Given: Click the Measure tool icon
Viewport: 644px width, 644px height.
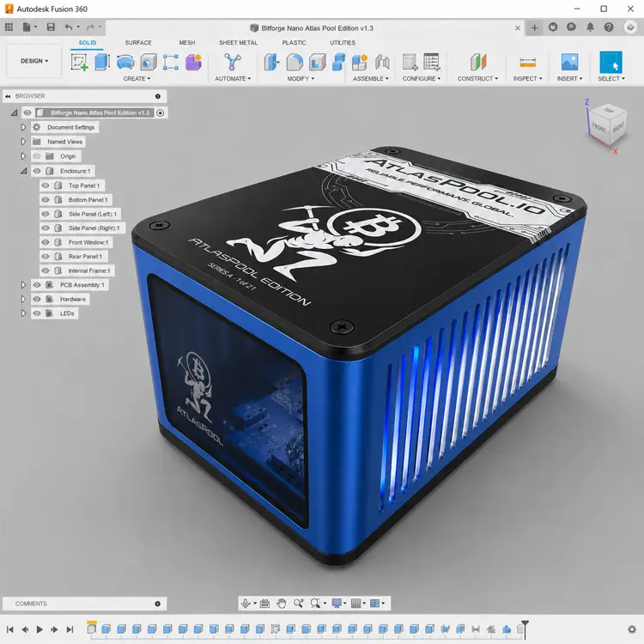Looking at the screenshot, I should (527, 63).
